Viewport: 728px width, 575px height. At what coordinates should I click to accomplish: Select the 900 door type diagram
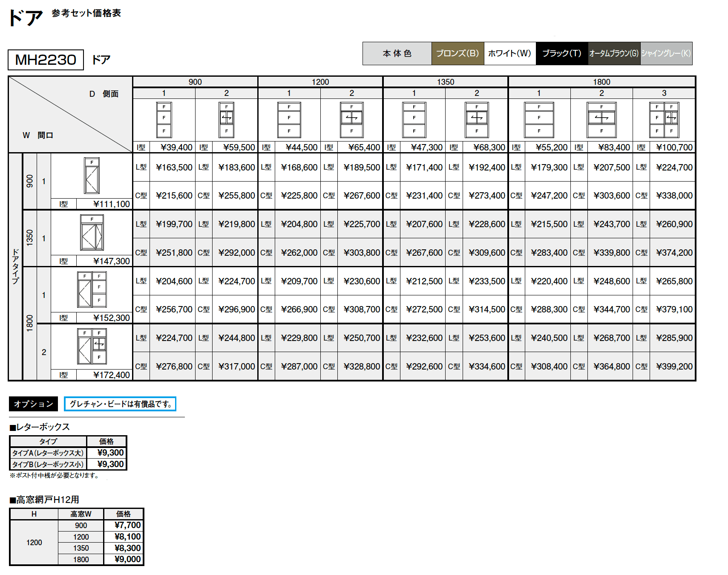92,176
